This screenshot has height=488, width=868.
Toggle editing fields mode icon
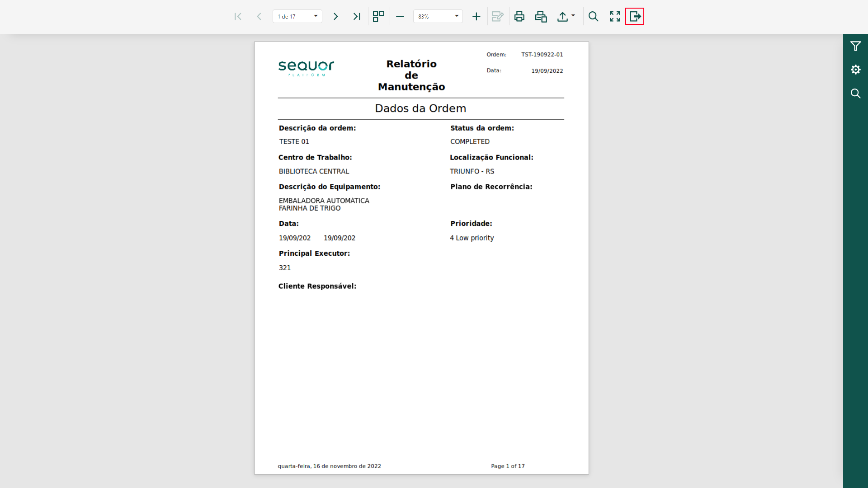[498, 17]
